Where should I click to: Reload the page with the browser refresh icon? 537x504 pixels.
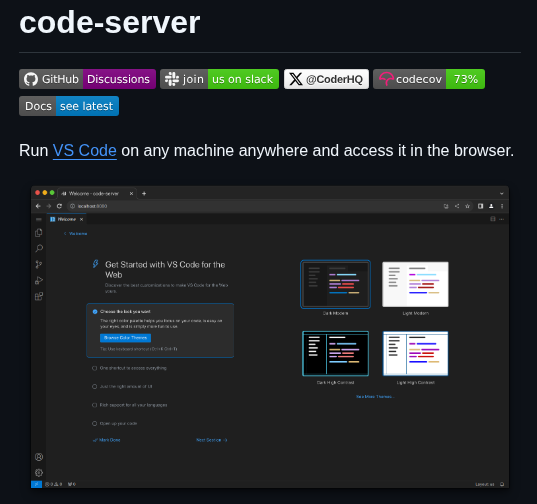click(59, 206)
